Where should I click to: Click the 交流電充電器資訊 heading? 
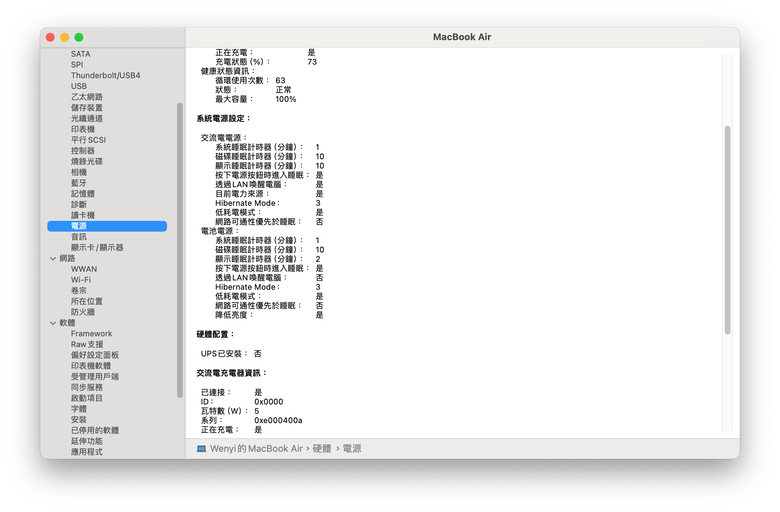[231, 373]
